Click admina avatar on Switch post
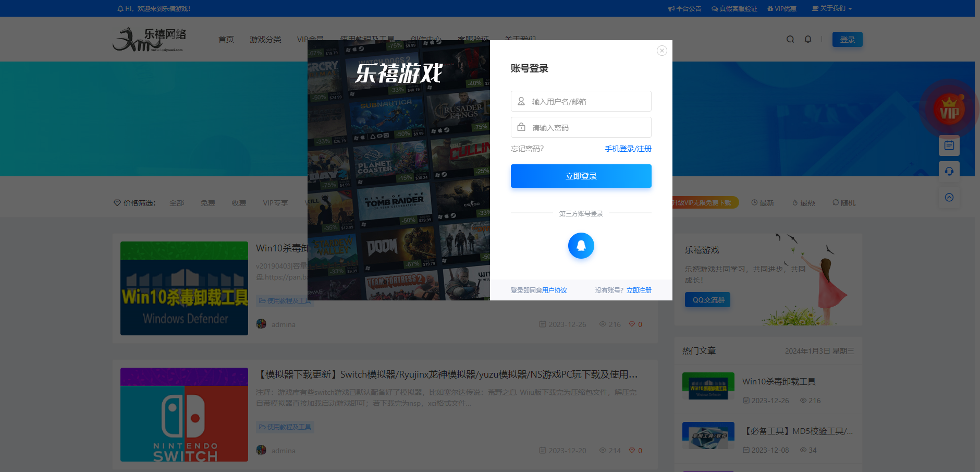The height and width of the screenshot is (472, 980). [261, 450]
